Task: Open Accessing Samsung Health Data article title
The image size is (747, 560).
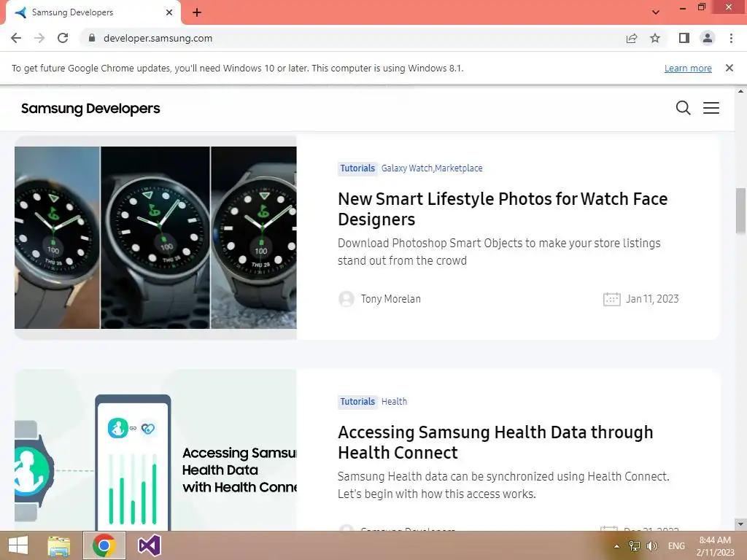Action: [x=495, y=443]
